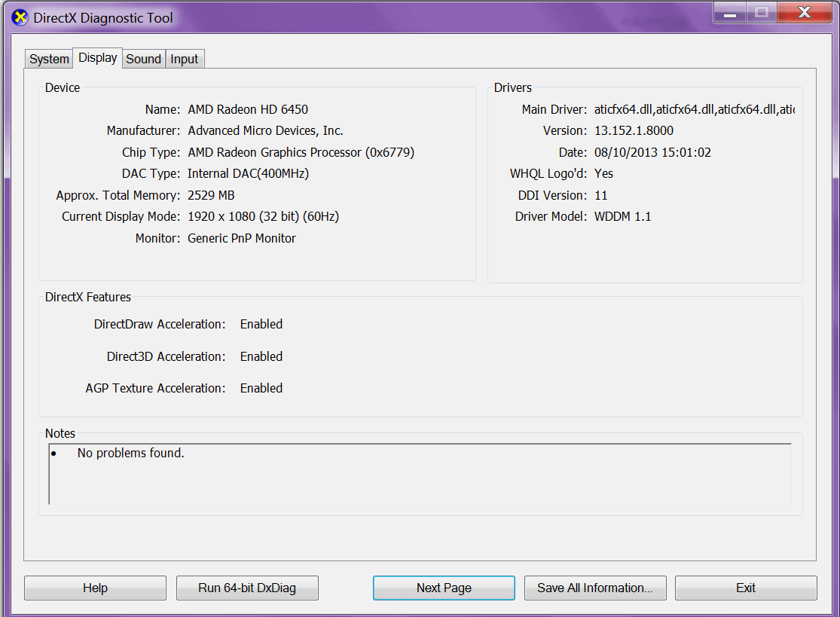Click inside the Notes text box
Screen dimensions: 840x617
[420, 474]
